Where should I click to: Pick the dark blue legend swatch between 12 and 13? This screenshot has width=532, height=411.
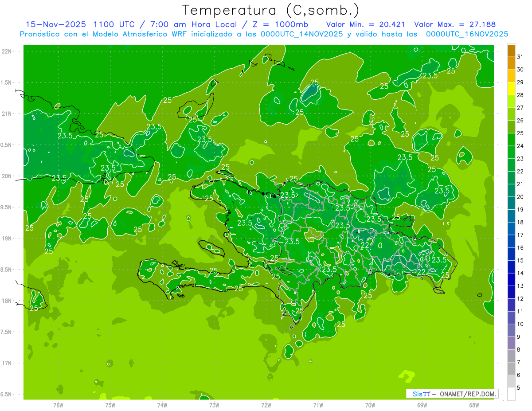click(x=511, y=293)
